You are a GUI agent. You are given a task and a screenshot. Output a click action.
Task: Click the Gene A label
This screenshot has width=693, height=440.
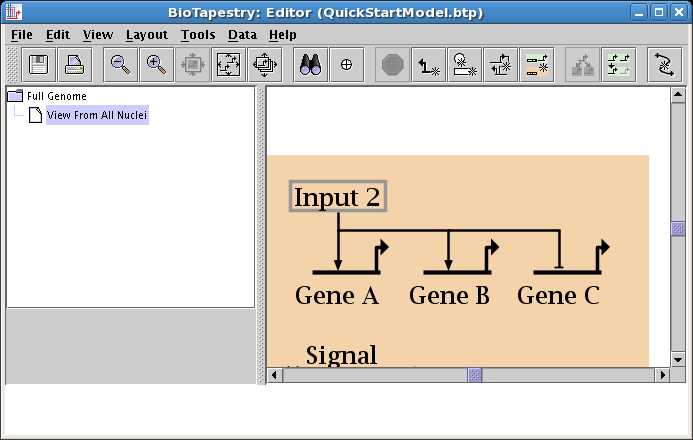click(337, 296)
